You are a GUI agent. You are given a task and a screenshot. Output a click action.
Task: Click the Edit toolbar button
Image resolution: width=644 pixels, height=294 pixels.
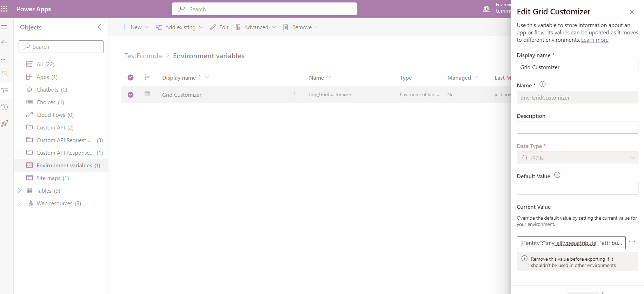pyautogui.click(x=219, y=27)
